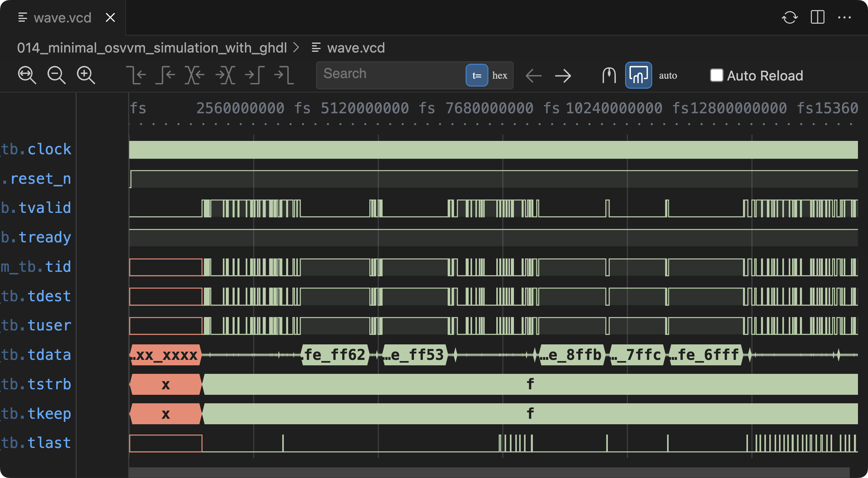Click the zoom out magnifier icon
868x478 pixels.
pos(56,75)
